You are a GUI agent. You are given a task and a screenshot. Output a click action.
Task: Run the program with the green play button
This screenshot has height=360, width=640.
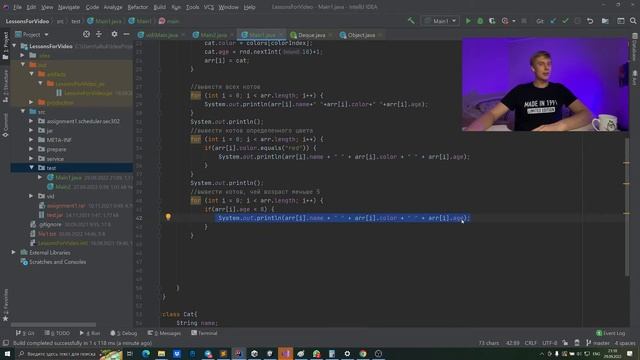pos(468,21)
